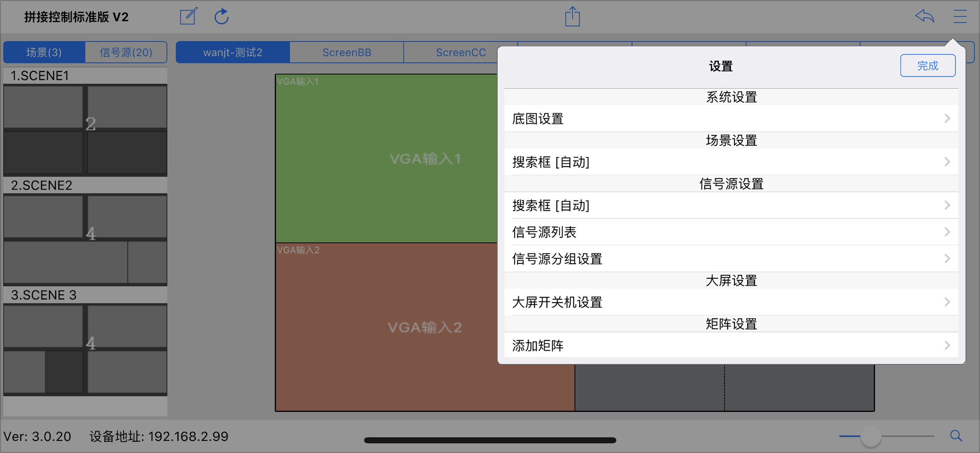Screen dimensions: 980x453
Task: Open 搜索框 [自动] under 场景设置
Action: 731,162
